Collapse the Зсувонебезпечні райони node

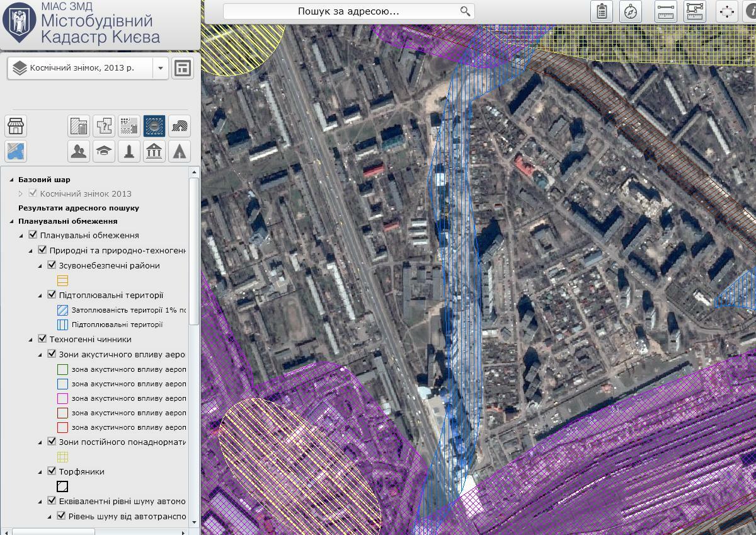point(40,266)
